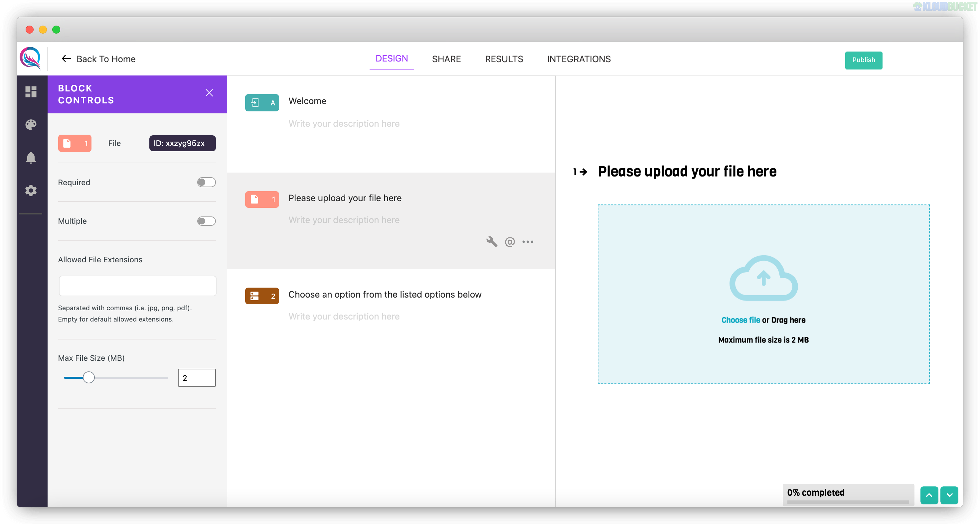Click the cloud upload icon
Screen dimensions: 980x524
tap(763, 278)
